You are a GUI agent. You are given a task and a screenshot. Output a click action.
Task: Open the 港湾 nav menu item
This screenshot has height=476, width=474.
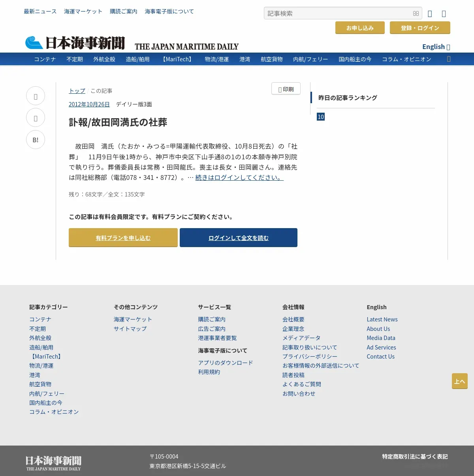[x=245, y=59]
